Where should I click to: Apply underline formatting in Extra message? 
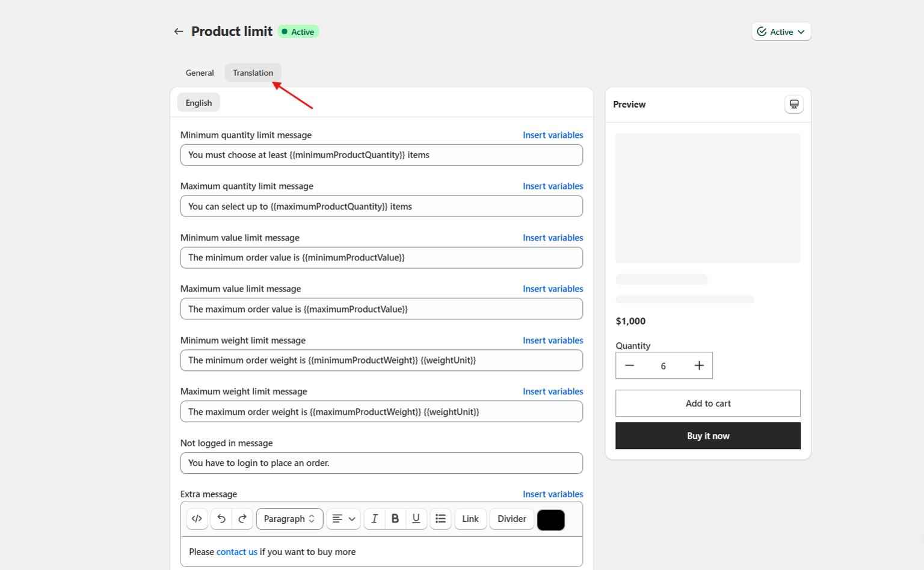[x=416, y=519]
